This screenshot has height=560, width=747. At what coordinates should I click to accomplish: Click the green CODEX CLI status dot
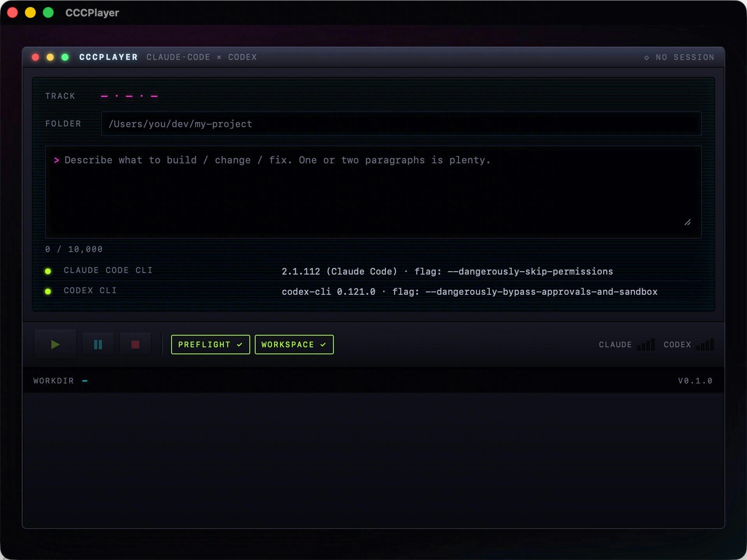tap(48, 292)
